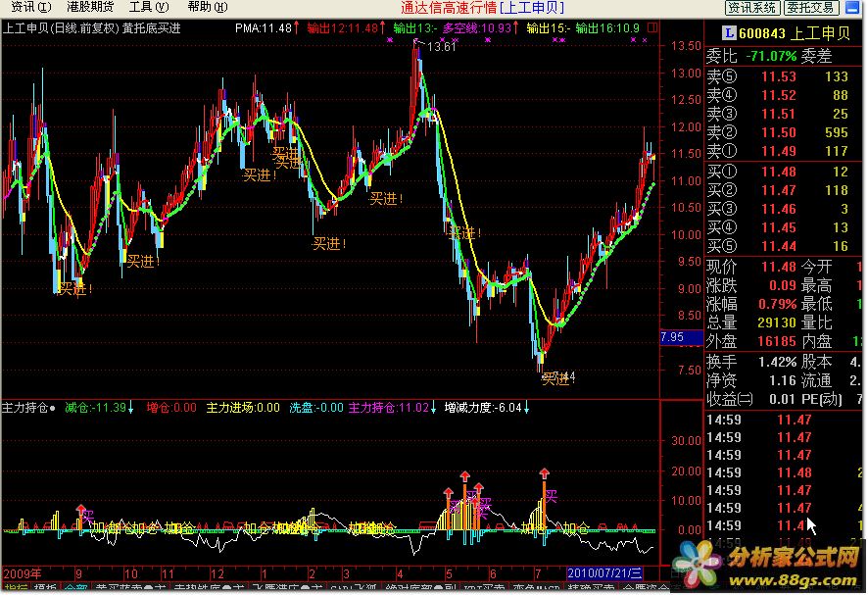Viewport: 868px width, 595px height.
Task: Click the month 10 marker on time axis
Action: point(131,574)
